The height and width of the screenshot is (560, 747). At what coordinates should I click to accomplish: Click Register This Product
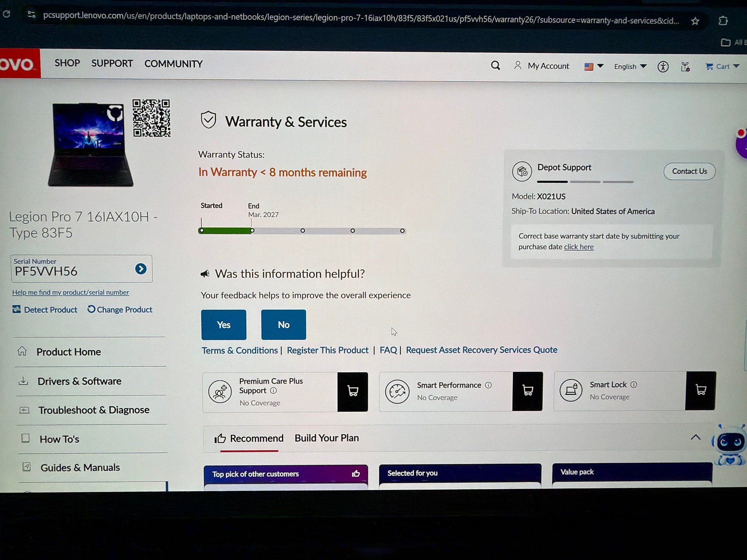328,350
